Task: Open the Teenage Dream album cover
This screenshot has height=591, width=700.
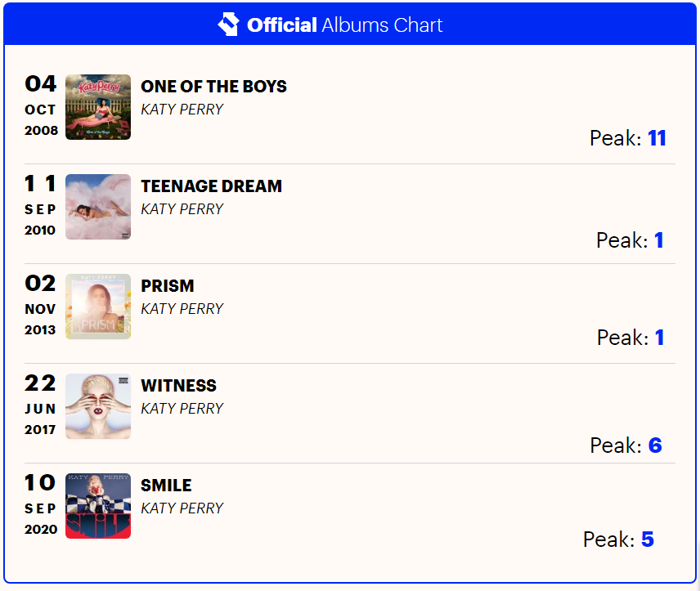Action: [98, 207]
